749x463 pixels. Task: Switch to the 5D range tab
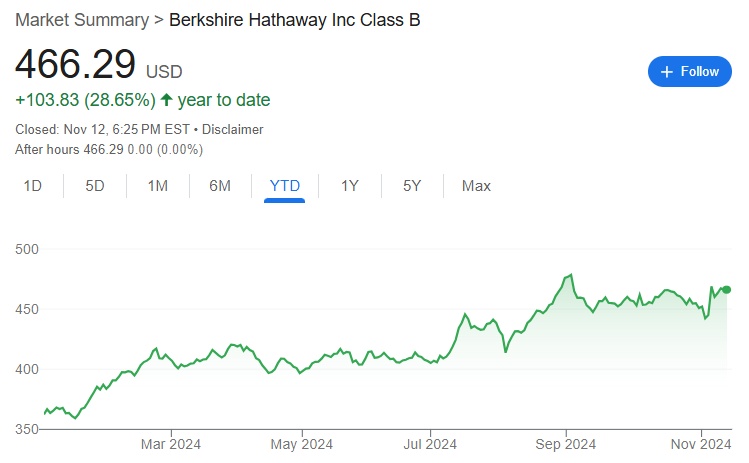click(95, 186)
